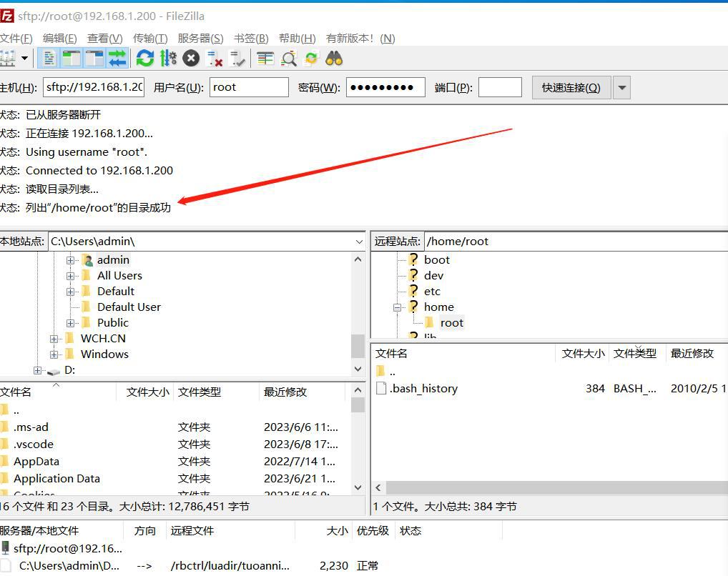Open the directory listing filters dialog
728x576 pixels.
click(x=265, y=58)
